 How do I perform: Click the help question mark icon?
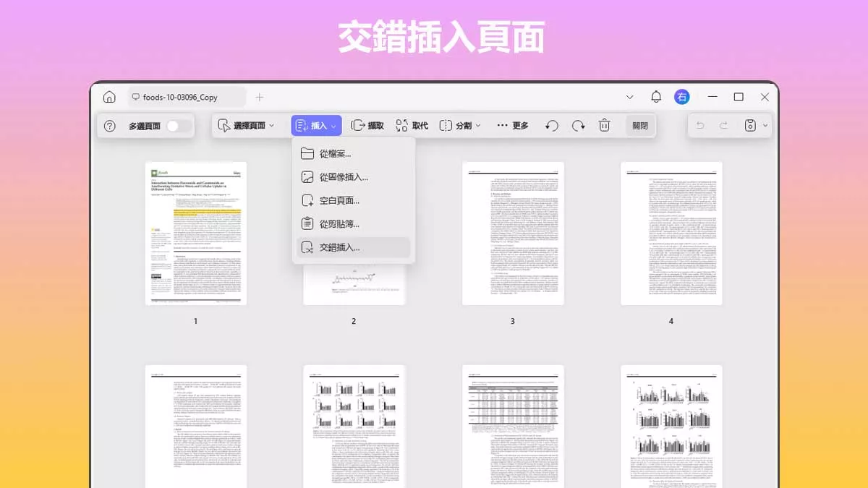(109, 124)
